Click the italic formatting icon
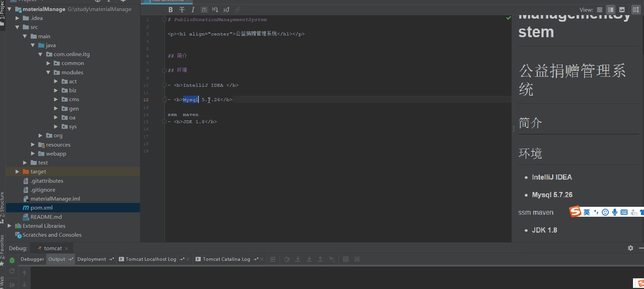This screenshot has width=644, height=289. (x=193, y=10)
